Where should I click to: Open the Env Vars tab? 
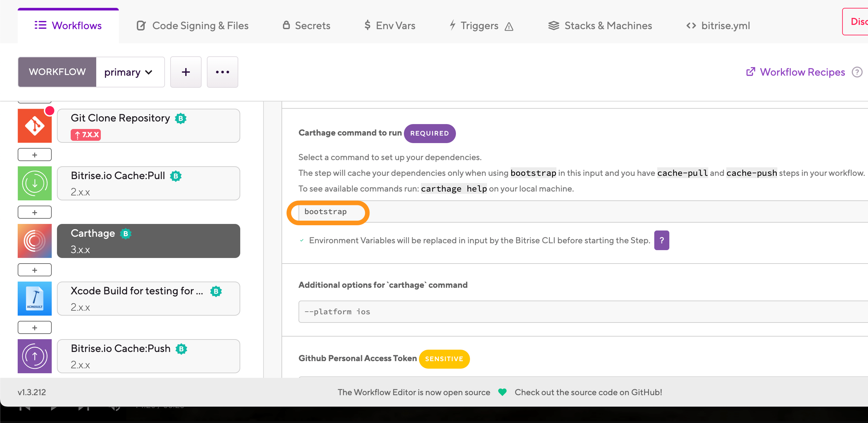tap(389, 26)
